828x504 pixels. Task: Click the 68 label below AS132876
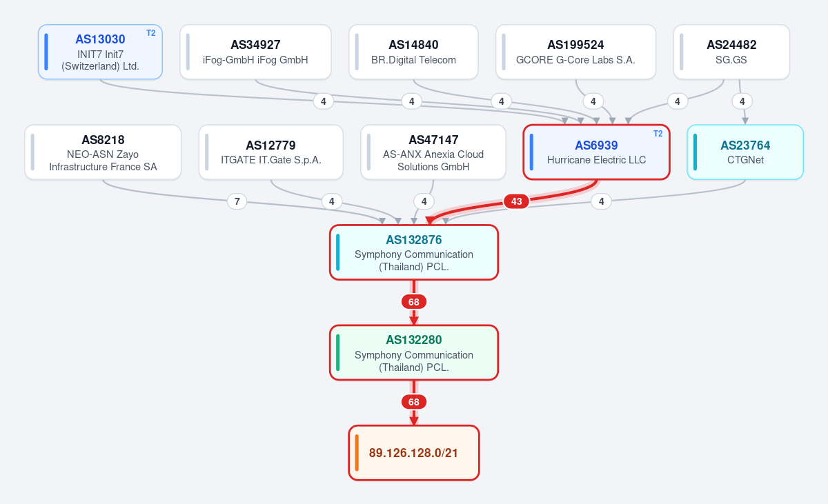pos(414,302)
